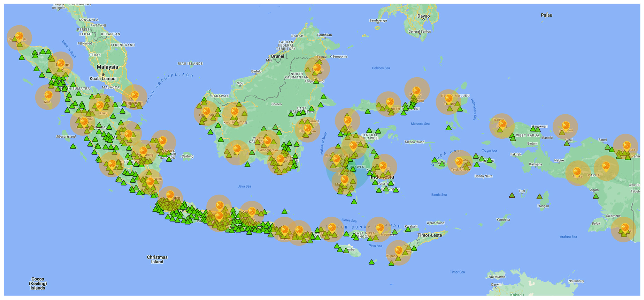
Task: Select the green triangle beside Tual
Action: tap(512, 195)
